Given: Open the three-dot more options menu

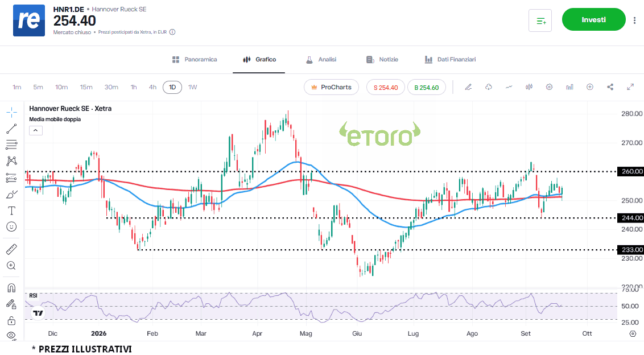Looking at the screenshot, I should click(x=634, y=20).
